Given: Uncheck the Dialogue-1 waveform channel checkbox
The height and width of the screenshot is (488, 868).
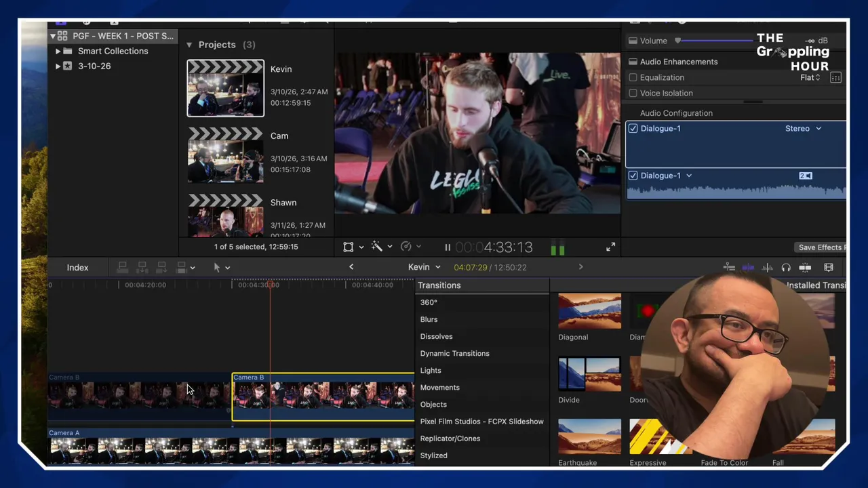Looking at the screenshot, I should (633, 176).
